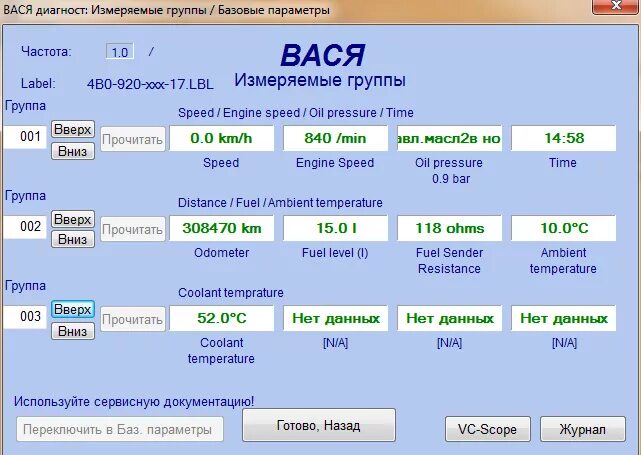Screen dimensions: 641x455
Task: Click the Odometer label
Action: (221, 253)
